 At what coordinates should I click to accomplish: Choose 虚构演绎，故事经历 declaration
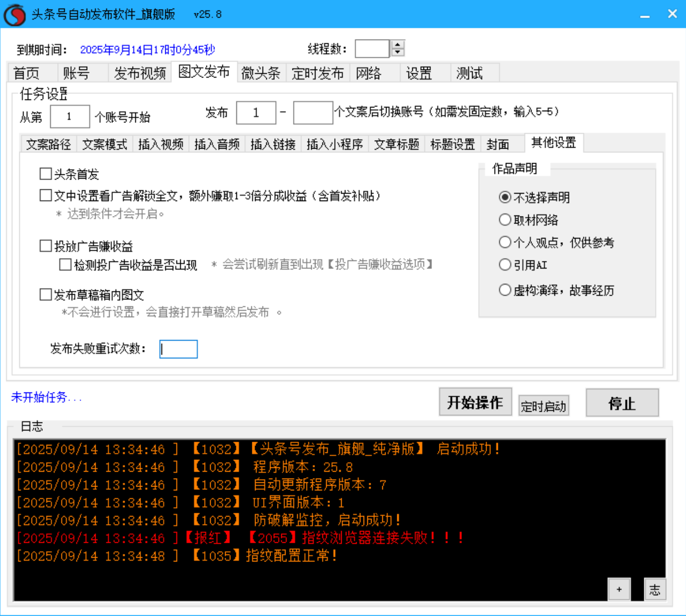click(505, 289)
